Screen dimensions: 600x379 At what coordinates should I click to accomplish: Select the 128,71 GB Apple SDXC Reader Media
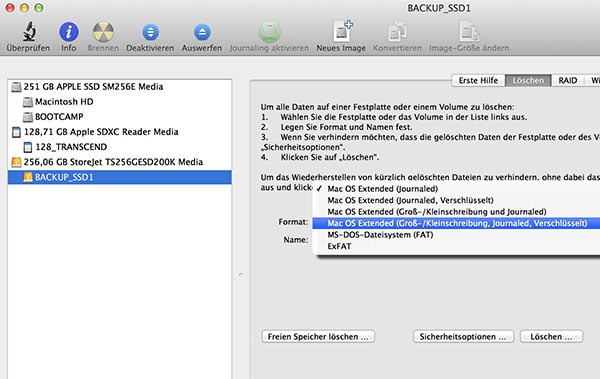[119, 132]
